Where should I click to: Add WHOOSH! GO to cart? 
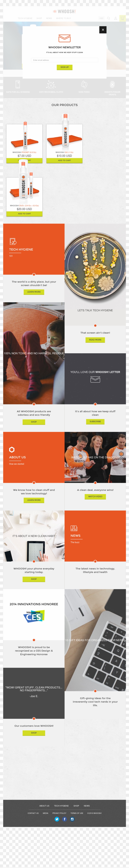click(x=64, y=160)
